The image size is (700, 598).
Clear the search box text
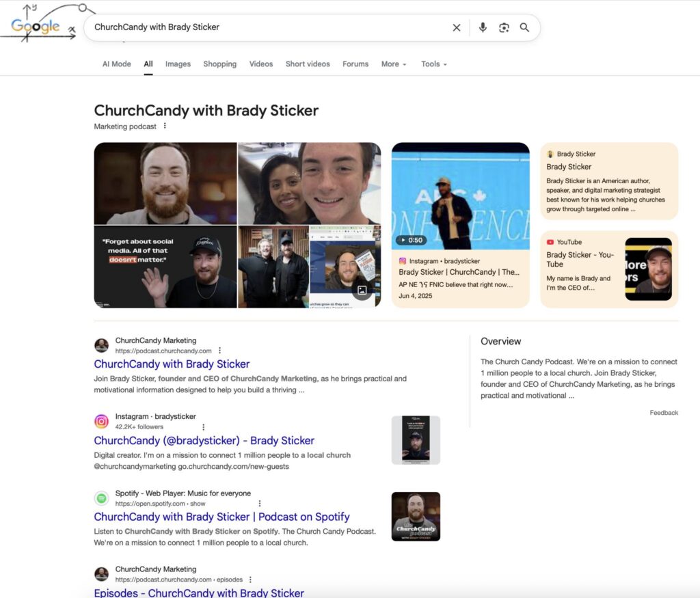[457, 27]
